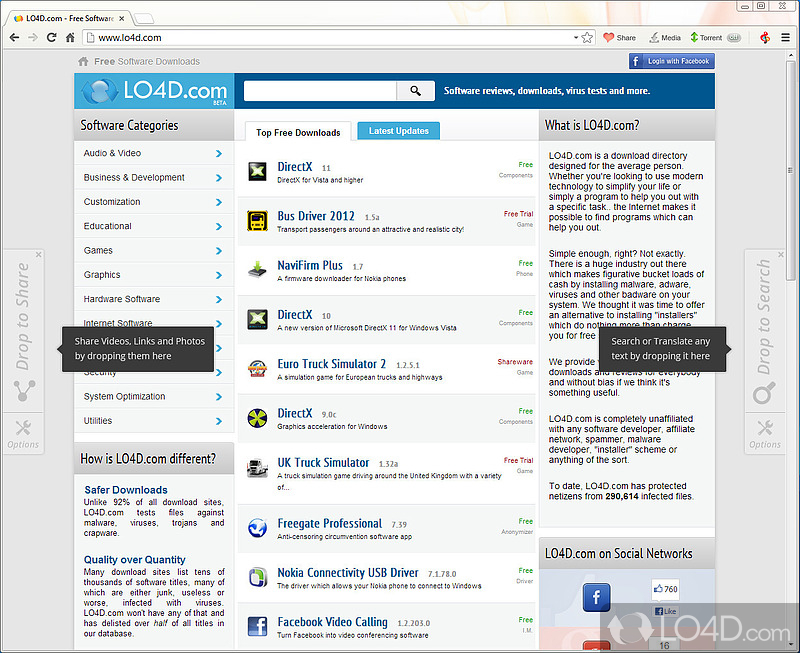Viewport: 800px width, 653px height.
Task: Click the Facebook Video Calling icon
Action: click(257, 625)
